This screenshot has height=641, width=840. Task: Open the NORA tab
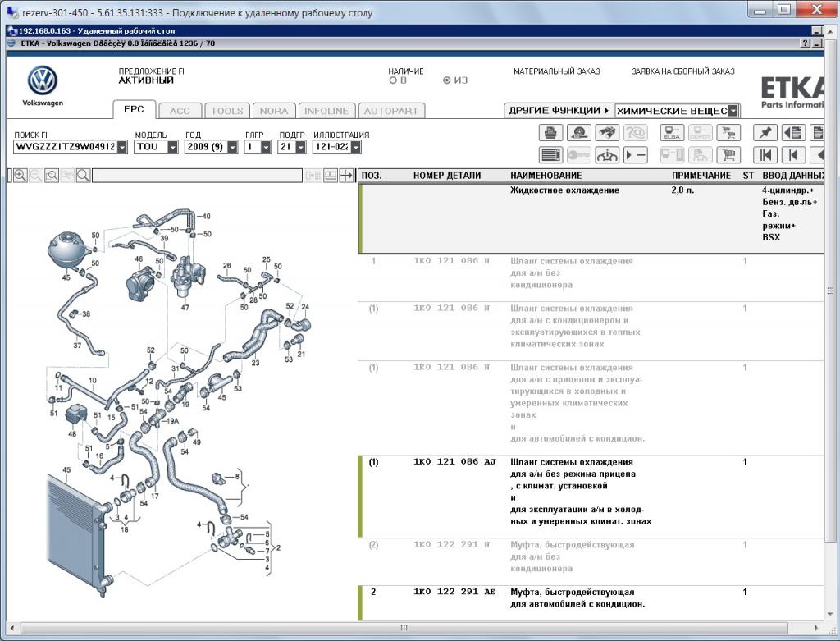pyautogui.click(x=274, y=111)
